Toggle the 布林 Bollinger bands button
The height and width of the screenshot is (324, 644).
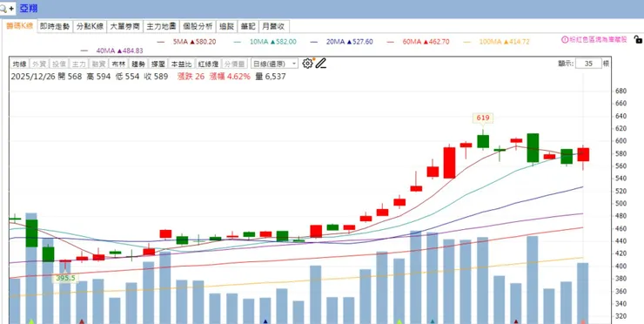(x=118, y=64)
